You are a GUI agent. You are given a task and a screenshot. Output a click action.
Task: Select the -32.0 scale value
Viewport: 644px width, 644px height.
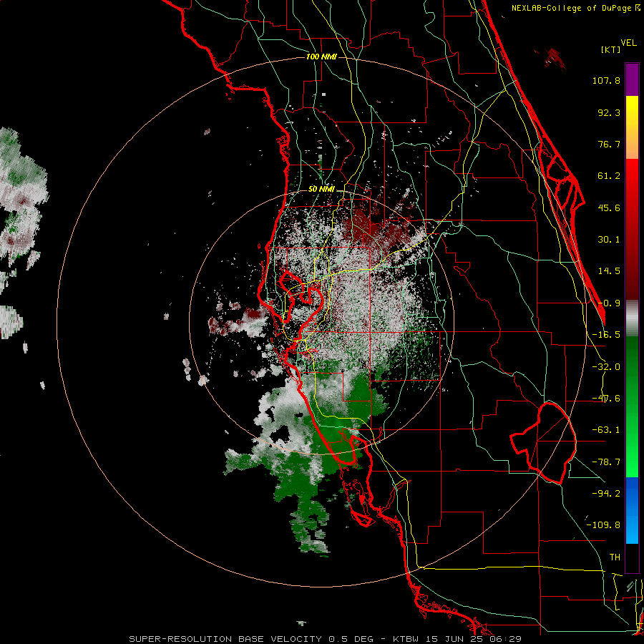coord(606,367)
